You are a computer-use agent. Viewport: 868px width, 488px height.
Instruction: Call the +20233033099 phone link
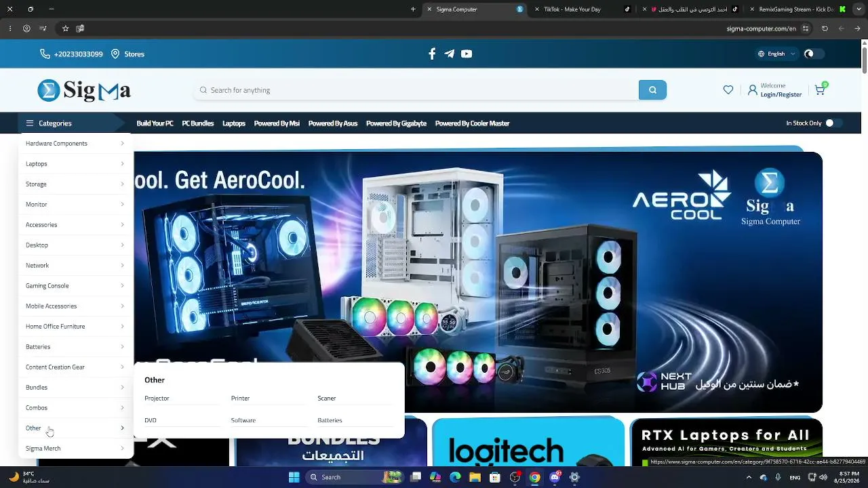click(x=79, y=54)
